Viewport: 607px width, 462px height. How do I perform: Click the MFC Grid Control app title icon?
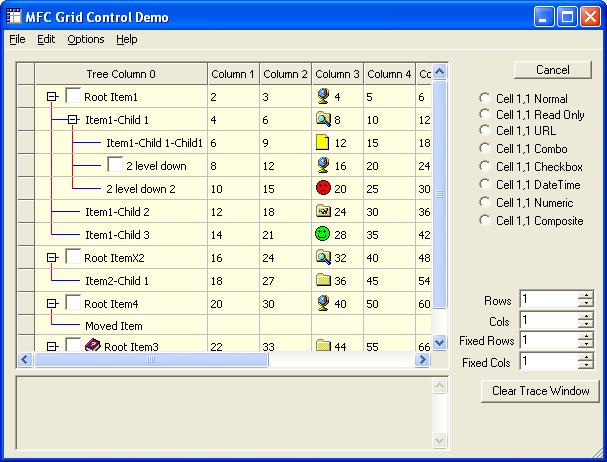pyautogui.click(x=14, y=16)
